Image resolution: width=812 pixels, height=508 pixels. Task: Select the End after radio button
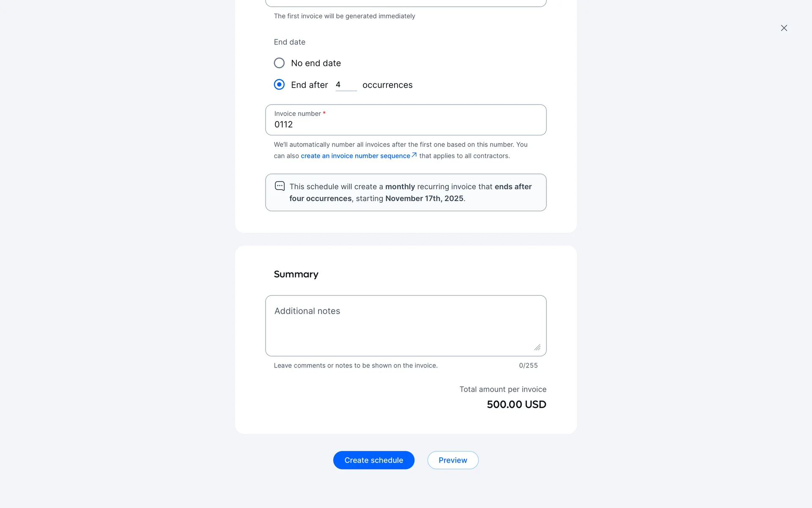279,85
